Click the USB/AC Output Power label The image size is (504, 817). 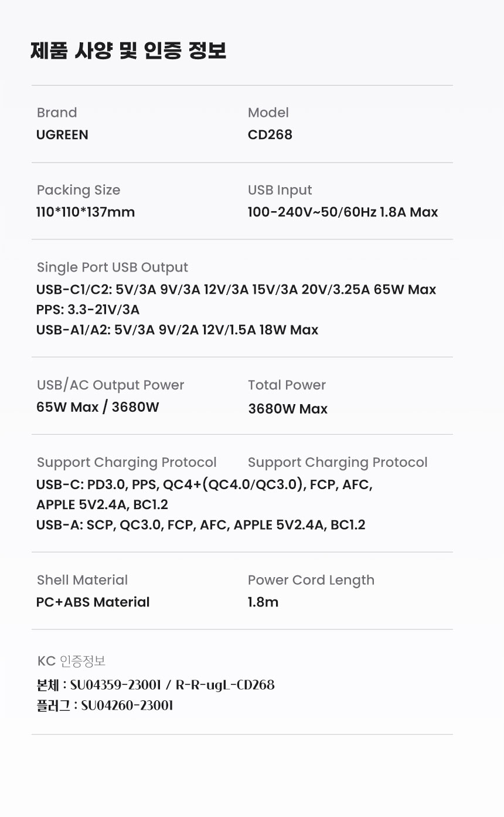110,385
